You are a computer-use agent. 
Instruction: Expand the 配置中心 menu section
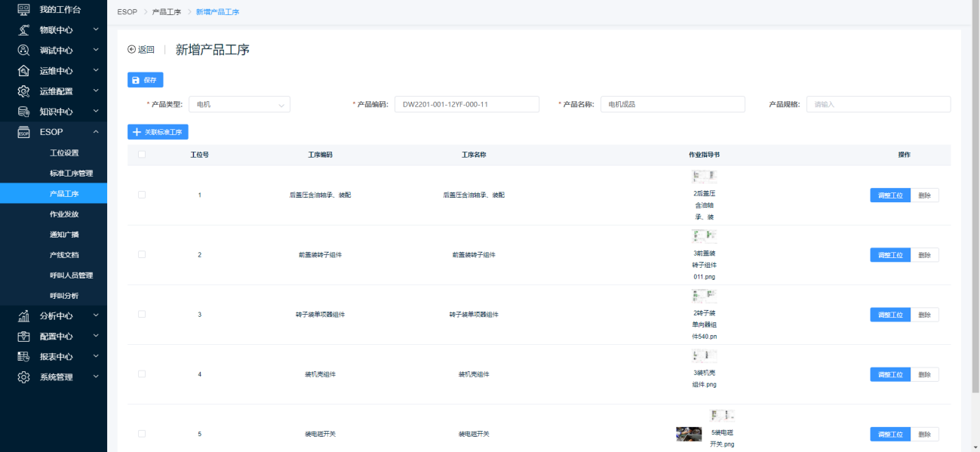click(x=96, y=336)
